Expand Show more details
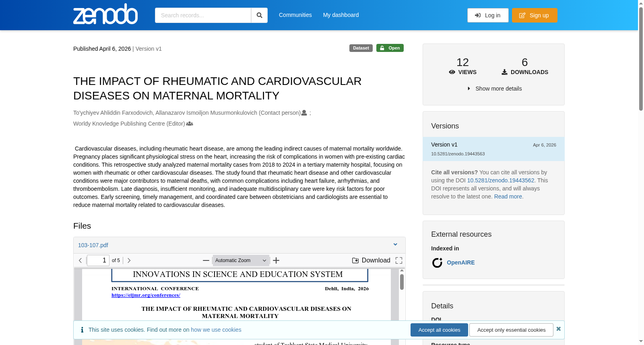 coord(494,89)
